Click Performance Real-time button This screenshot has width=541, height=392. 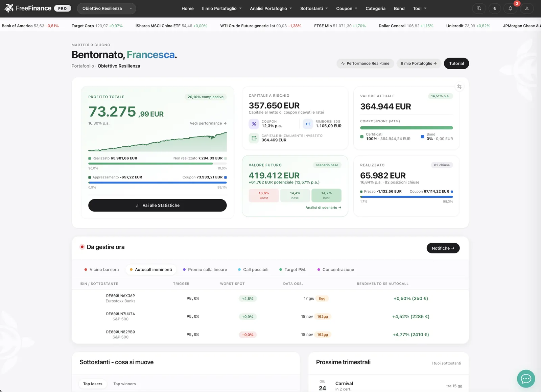(365, 64)
